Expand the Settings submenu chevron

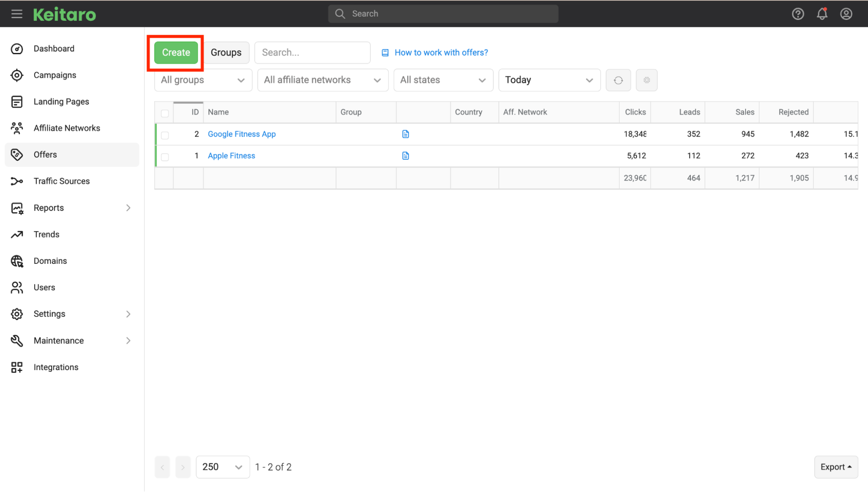pyautogui.click(x=128, y=314)
